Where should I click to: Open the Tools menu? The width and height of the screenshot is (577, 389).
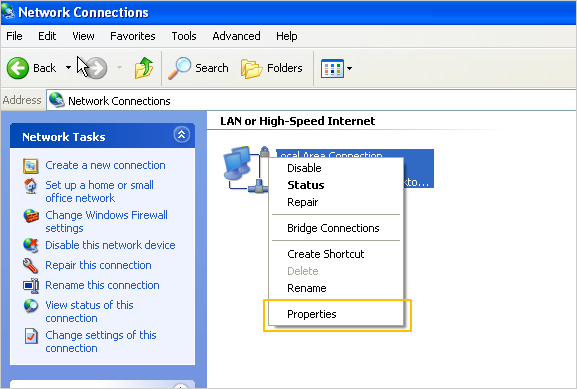coord(184,36)
